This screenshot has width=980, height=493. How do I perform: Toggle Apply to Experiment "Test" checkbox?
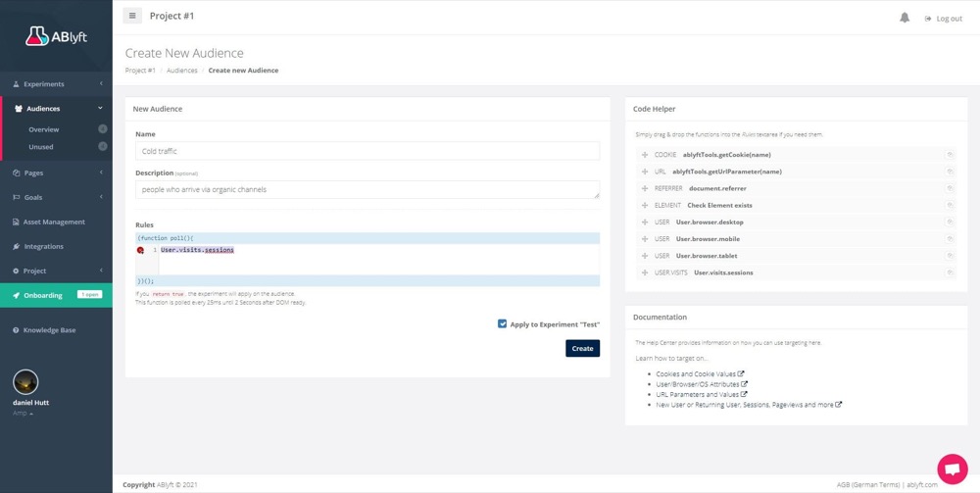pyautogui.click(x=503, y=323)
